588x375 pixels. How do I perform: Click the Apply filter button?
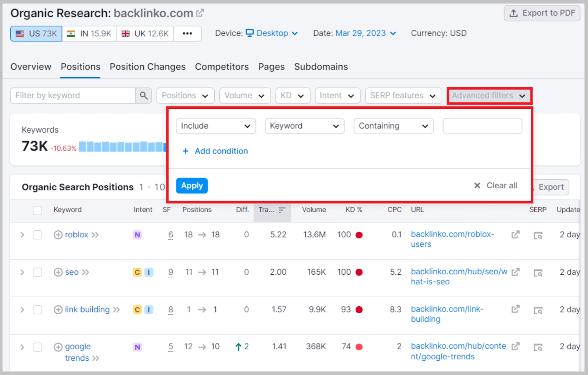pyautogui.click(x=192, y=186)
